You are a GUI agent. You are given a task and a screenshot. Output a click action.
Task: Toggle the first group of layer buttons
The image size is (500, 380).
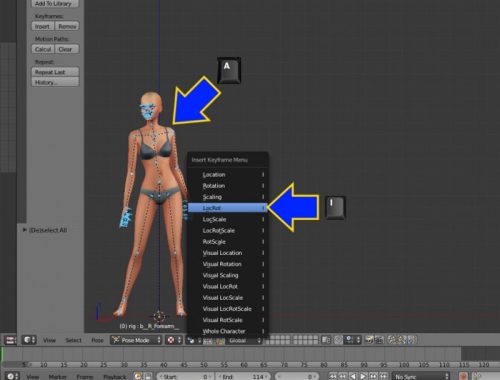coord(279,340)
